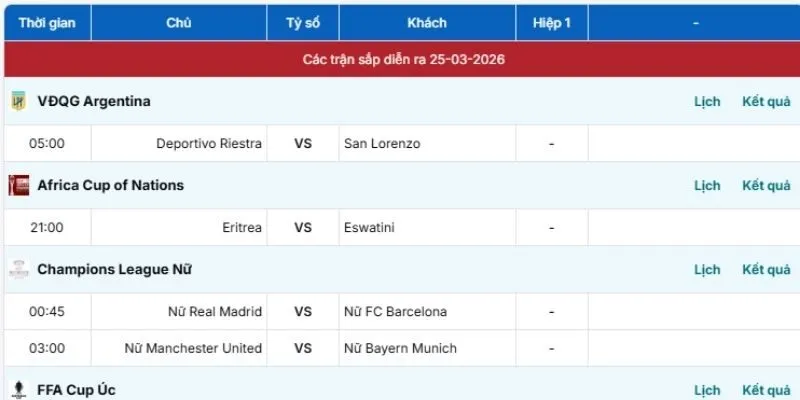
Task: Select the San Lorenzo team name
Action: point(382,143)
